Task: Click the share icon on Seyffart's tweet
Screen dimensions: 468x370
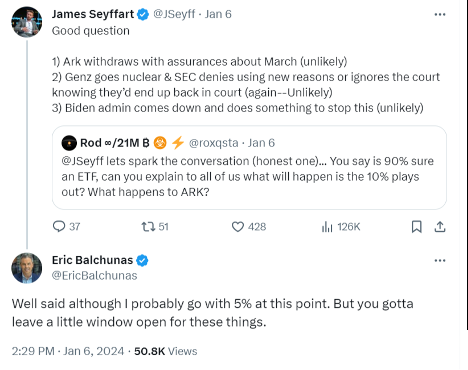Action: click(x=440, y=227)
